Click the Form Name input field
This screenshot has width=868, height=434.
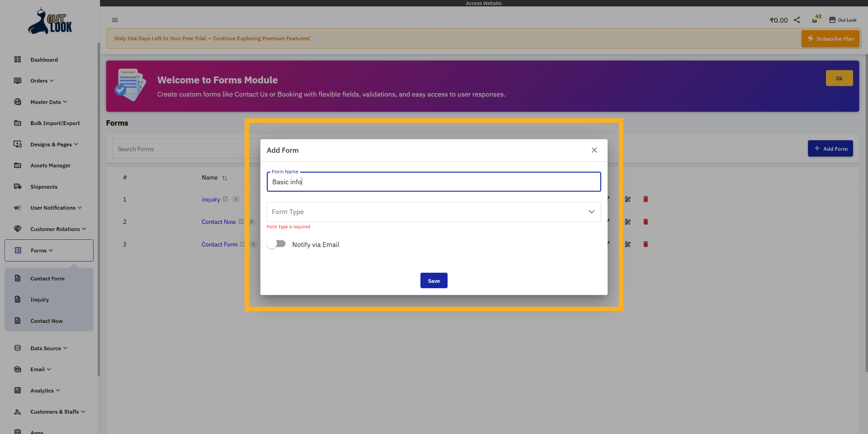point(434,182)
